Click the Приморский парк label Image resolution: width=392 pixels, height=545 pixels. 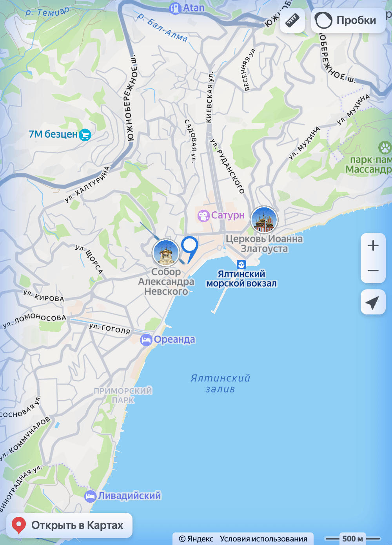(x=123, y=395)
